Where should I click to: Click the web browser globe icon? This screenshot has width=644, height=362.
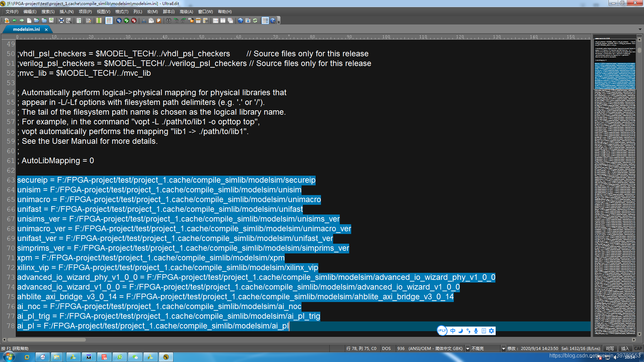coord(240,20)
